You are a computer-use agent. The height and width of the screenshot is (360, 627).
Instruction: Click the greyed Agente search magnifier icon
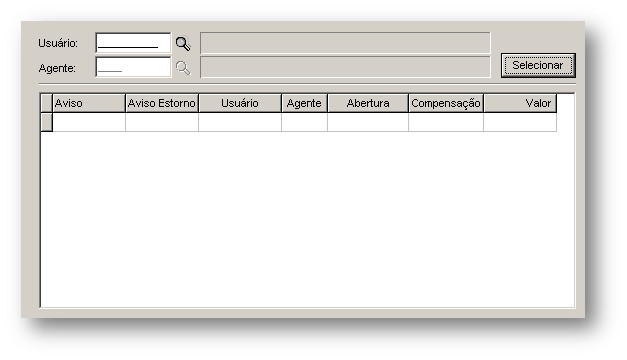pos(183,68)
